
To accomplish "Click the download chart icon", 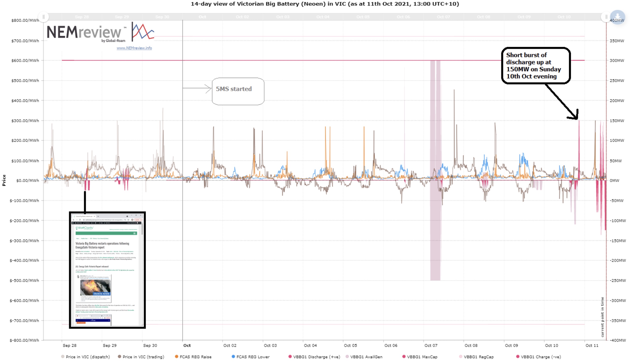I will (x=617, y=17).
